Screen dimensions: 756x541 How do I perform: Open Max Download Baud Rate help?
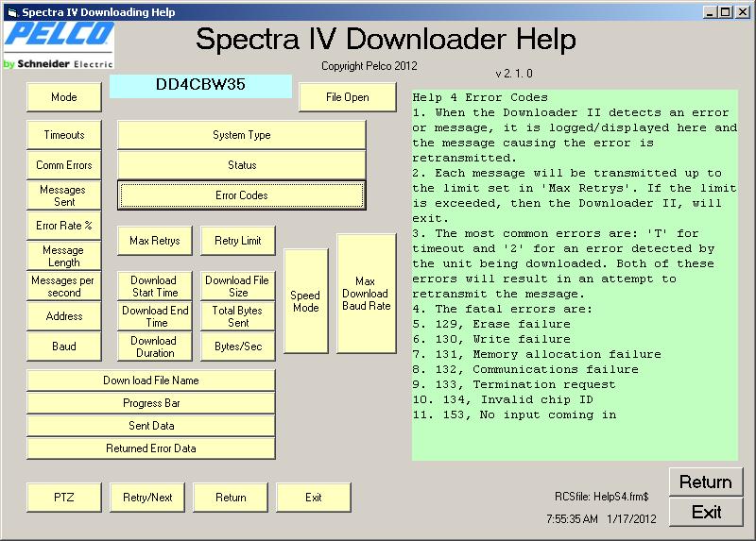click(367, 294)
